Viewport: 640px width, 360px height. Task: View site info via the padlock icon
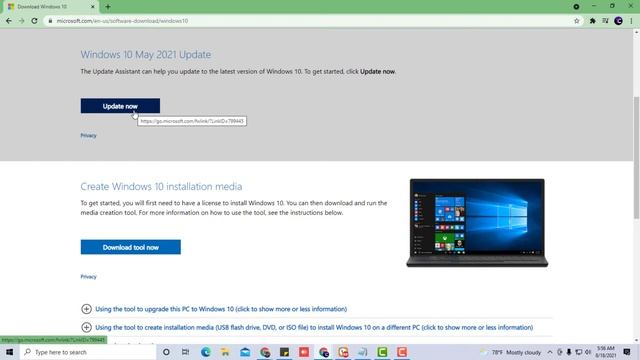50,21
